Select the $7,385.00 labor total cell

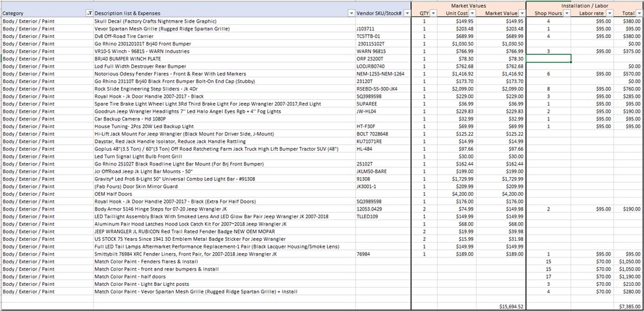click(x=627, y=306)
